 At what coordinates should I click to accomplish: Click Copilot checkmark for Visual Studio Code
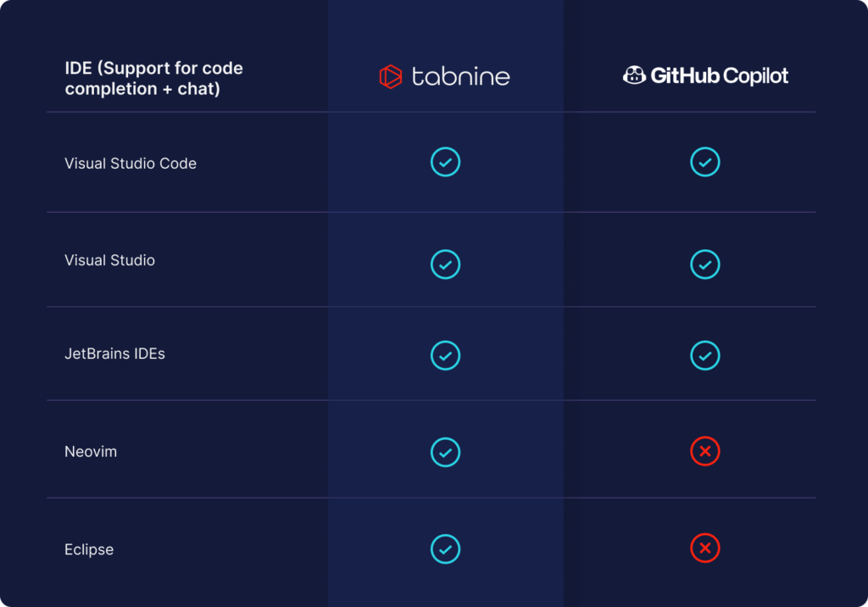click(705, 162)
